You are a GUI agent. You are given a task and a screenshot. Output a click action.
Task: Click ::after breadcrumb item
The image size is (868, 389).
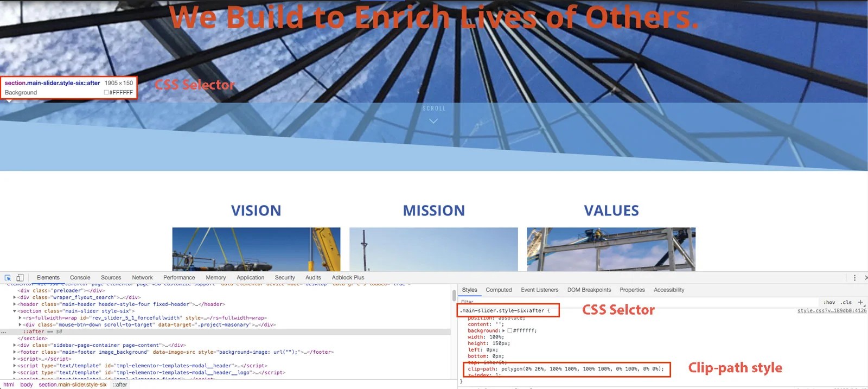coord(120,385)
